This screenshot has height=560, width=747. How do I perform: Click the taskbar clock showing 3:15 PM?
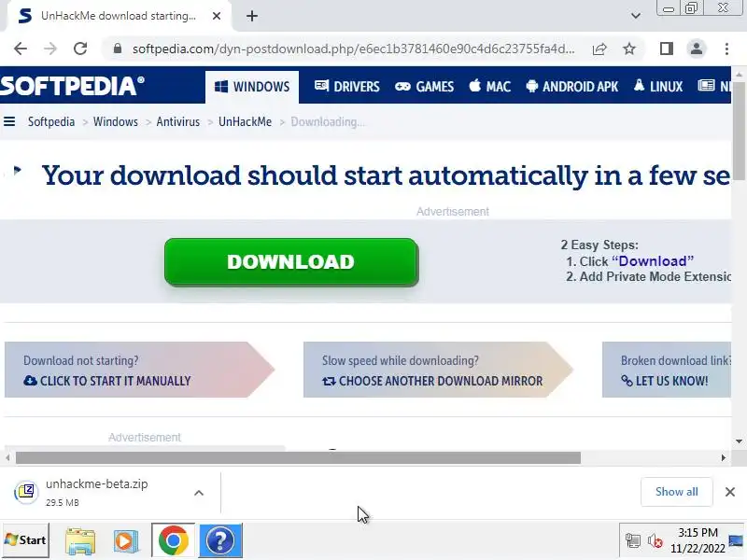698,540
